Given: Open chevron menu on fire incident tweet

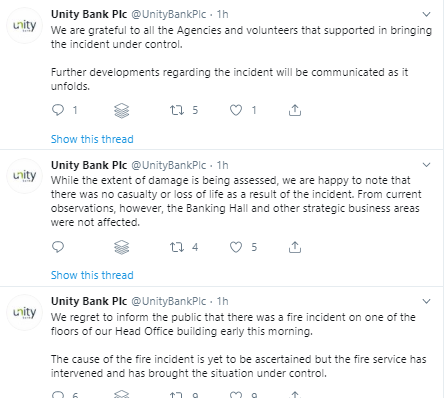Looking at the screenshot, I should 426,301.
